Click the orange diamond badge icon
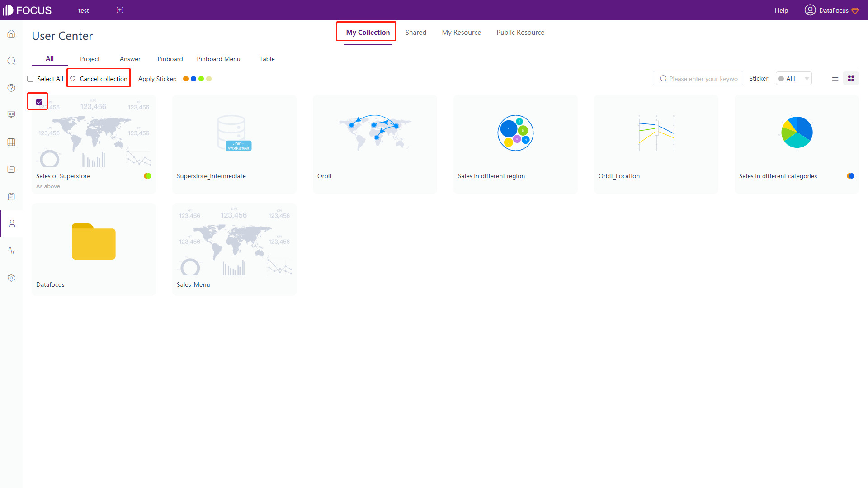The height and width of the screenshot is (488, 868). (855, 11)
